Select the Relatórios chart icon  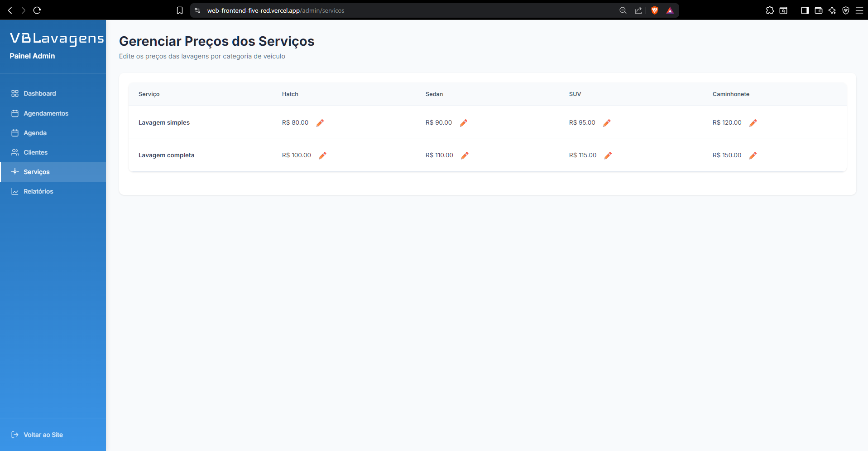14,191
